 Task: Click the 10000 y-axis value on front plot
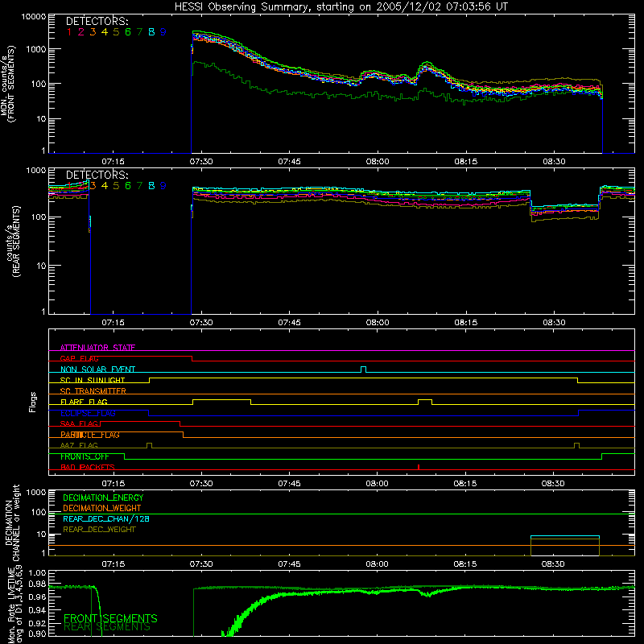click(x=34, y=17)
